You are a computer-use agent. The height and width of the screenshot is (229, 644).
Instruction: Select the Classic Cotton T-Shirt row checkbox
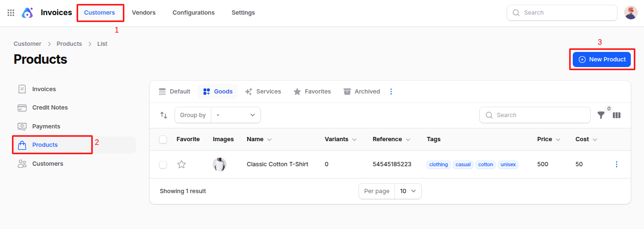(163, 164)
